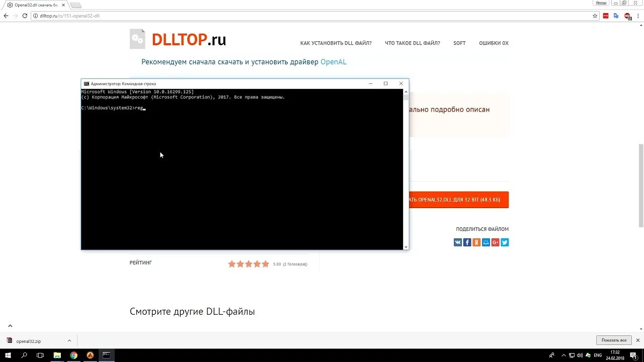Minimize the command prompt window
Image resolution: width=644 pixels, height=362 pixels.
(x=371, y=83)
